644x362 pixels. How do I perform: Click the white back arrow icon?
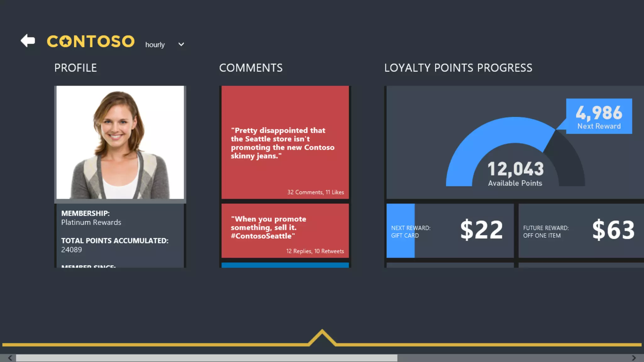28,41
